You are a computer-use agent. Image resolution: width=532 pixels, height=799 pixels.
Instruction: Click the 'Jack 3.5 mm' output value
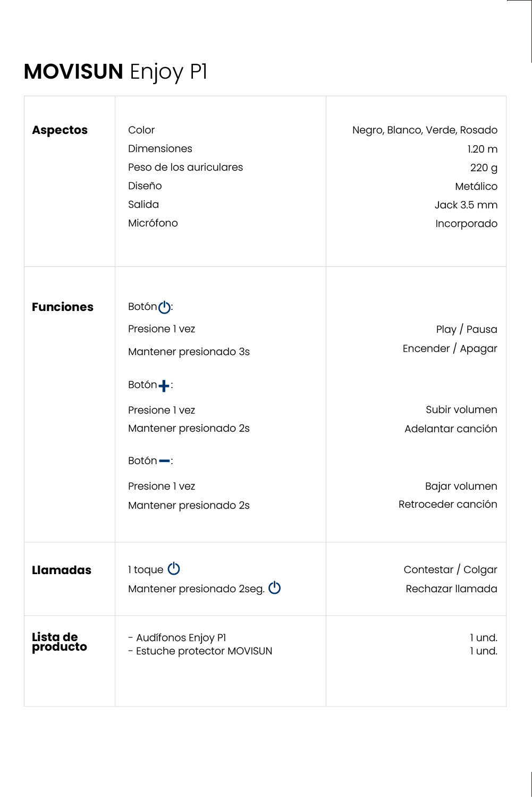[x=466, y=205]
